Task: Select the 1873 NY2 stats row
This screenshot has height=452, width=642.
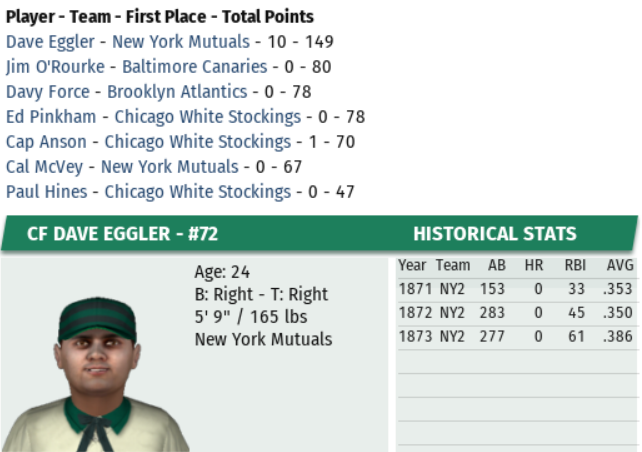Action: point(515,337)
